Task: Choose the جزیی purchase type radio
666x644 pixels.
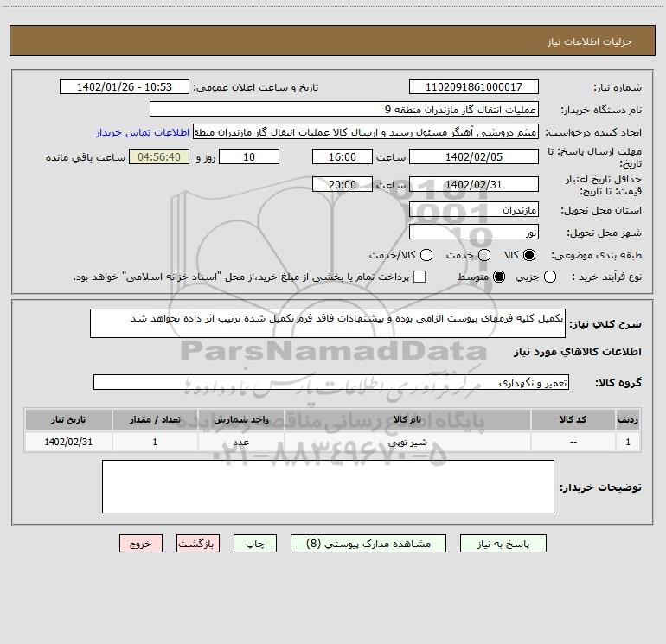Action: point(550,277)
